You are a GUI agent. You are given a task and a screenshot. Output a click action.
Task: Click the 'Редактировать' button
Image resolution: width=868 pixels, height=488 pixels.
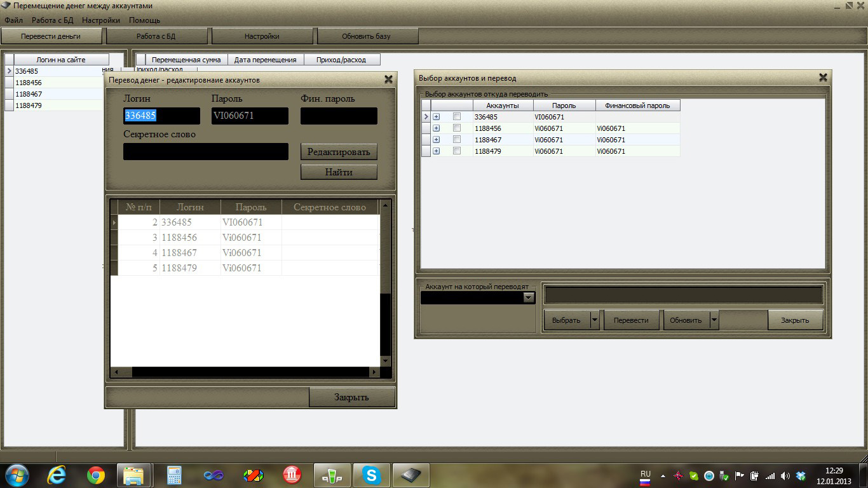[x=339, y=152]
